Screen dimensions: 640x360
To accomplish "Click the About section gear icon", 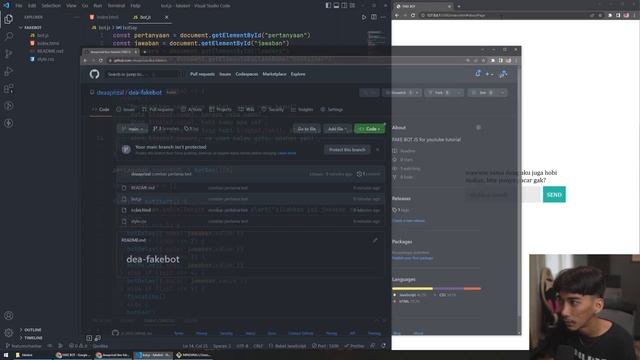I will pos(478,127).
